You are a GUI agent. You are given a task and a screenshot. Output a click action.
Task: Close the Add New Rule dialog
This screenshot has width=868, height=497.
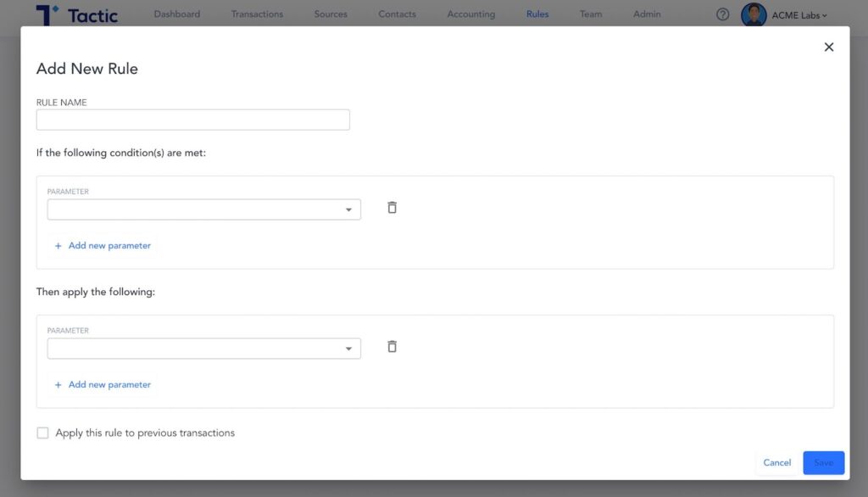[x=828, y=47]
